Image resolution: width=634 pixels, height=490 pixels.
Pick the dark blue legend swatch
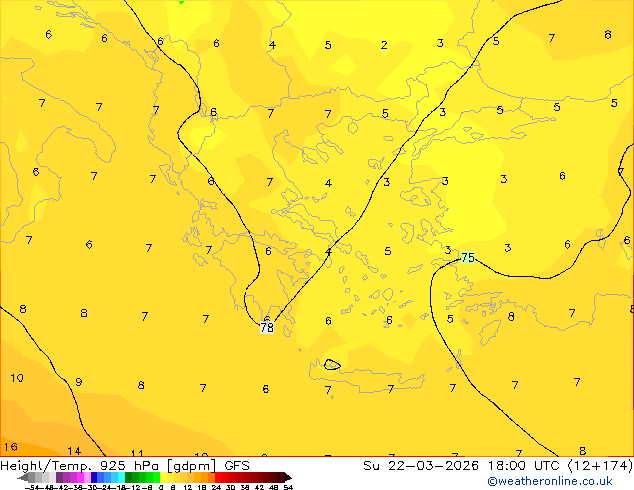94,477
